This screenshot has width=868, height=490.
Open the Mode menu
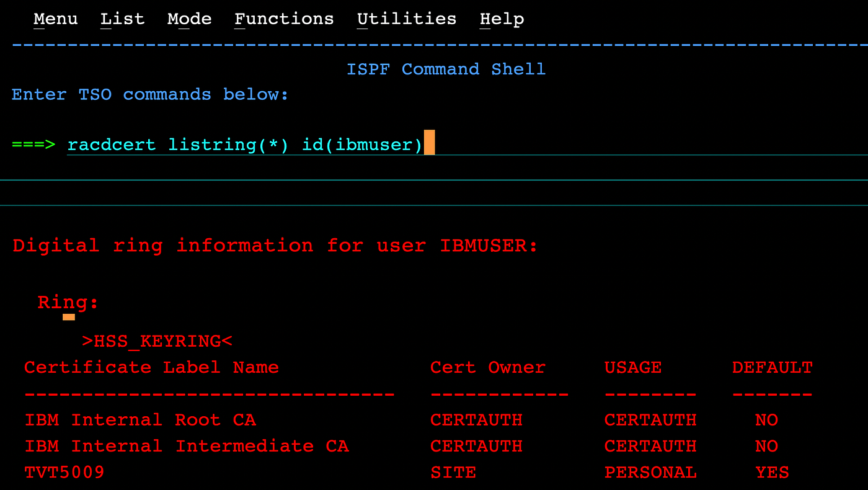[x=189, y=19]
